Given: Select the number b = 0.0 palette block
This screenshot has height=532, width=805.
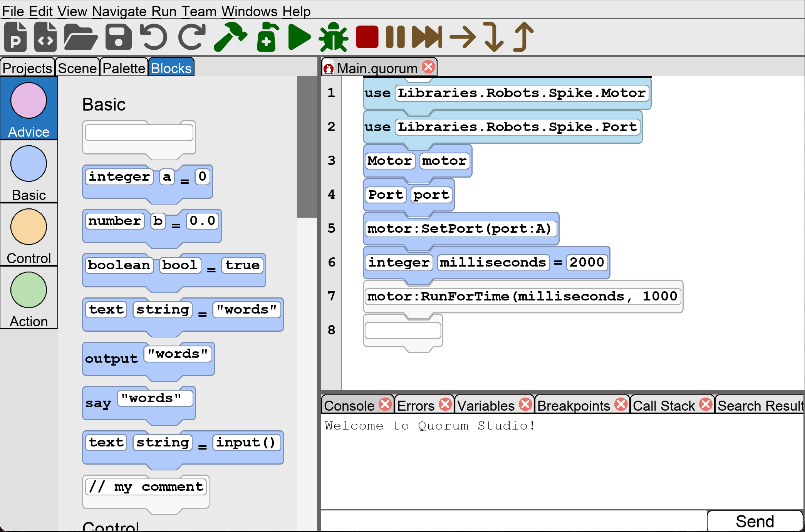Looking at the screenshot, I should [x=152, y=228].
